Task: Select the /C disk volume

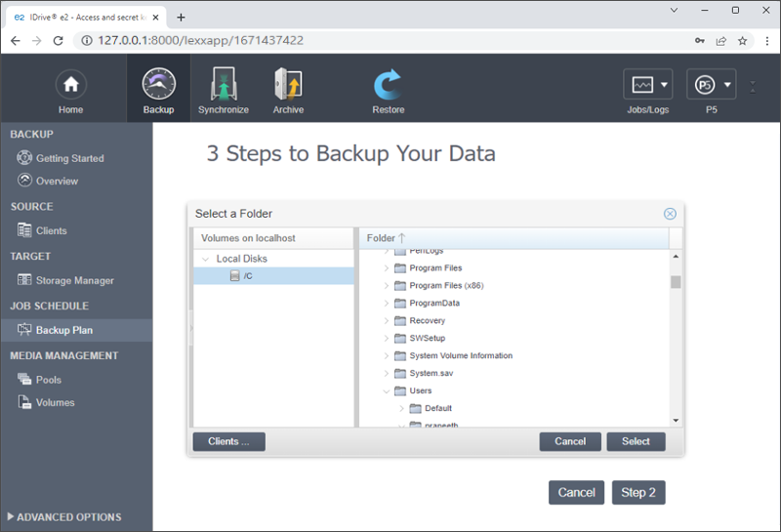Action: pyautogui.click(x=273, y=276)
